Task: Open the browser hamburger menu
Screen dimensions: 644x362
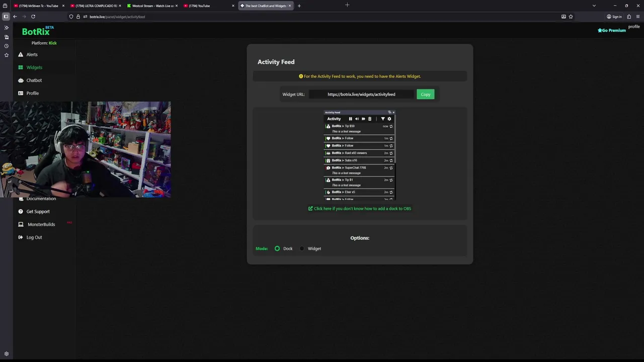Action: pos(638,17)
